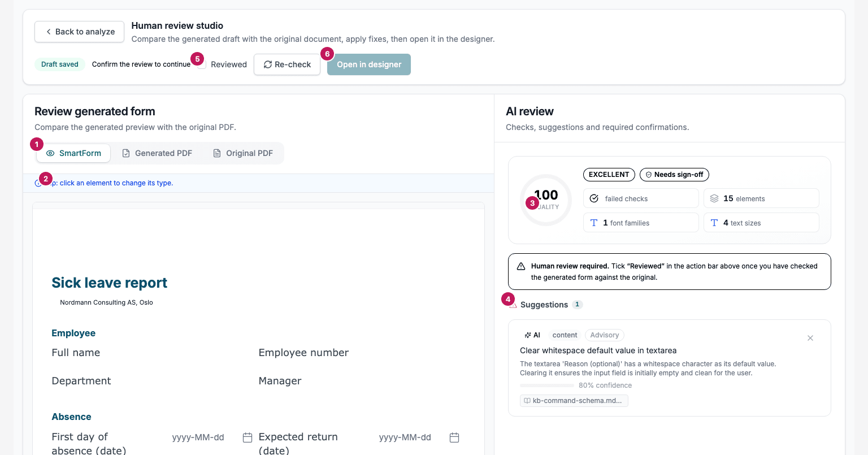Select the Department form element

point(81,381)
